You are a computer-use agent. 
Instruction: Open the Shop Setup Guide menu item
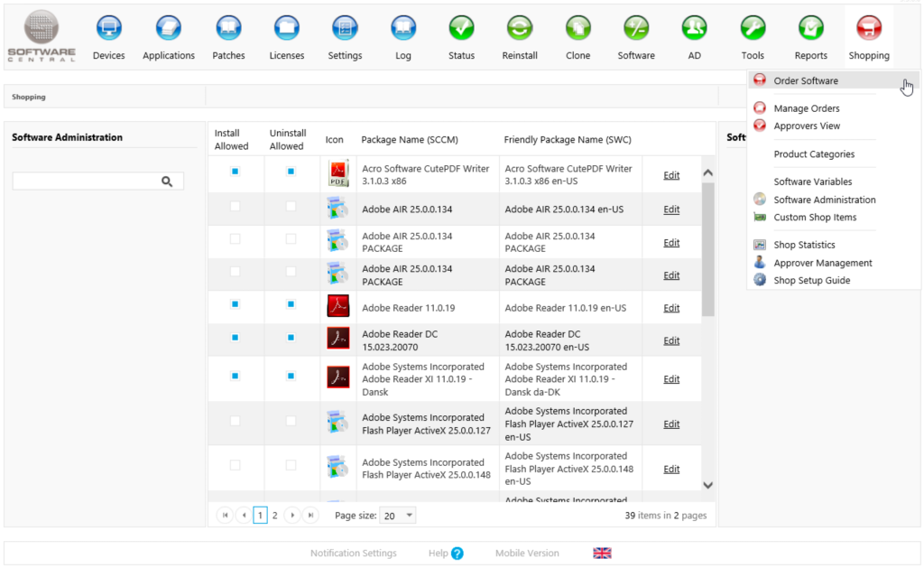[x=811, y=281]
